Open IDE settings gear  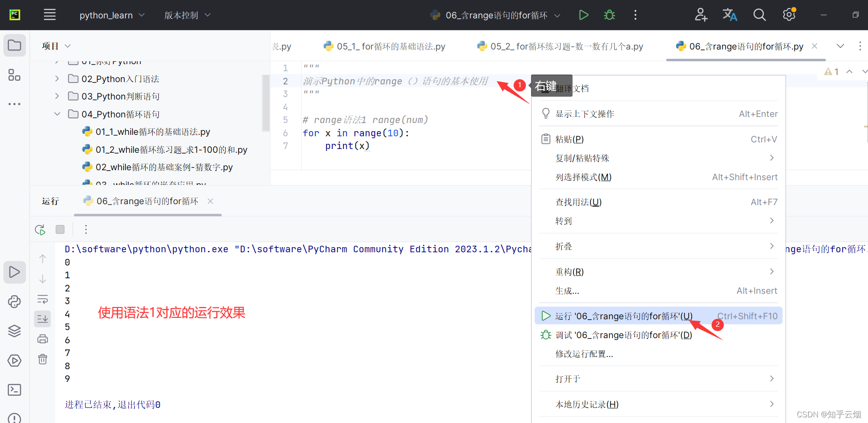789,15
